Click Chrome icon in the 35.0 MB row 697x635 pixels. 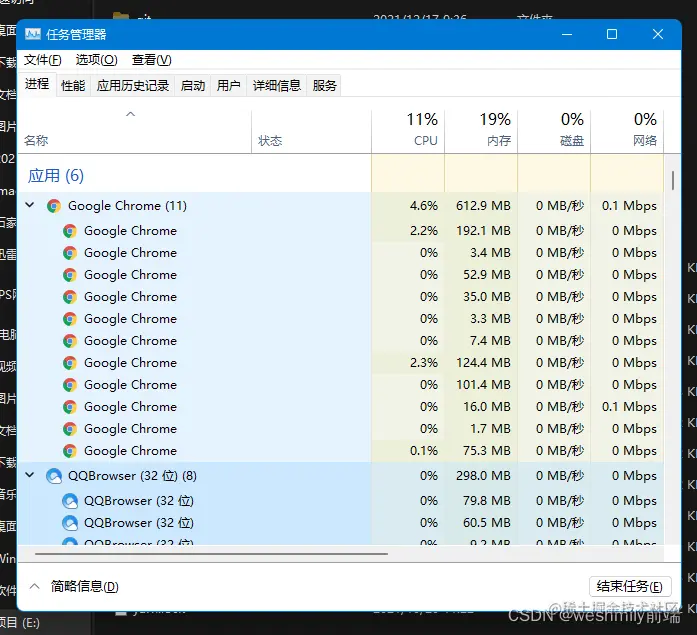[x=70, y=297]
